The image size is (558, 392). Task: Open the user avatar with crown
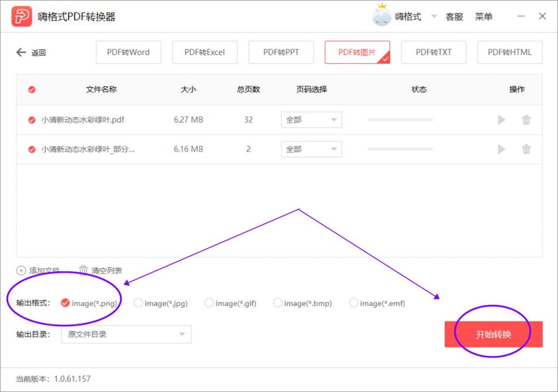[x=381, y=16]
